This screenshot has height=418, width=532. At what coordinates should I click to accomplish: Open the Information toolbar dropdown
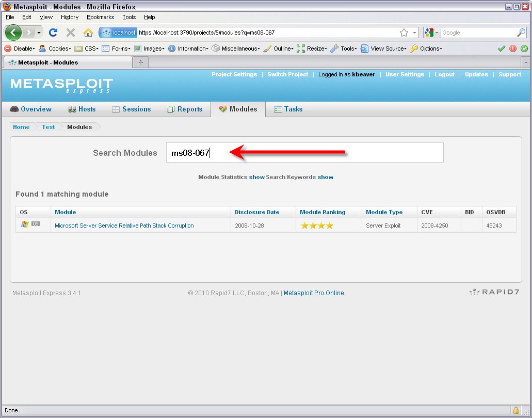[188, 49]
